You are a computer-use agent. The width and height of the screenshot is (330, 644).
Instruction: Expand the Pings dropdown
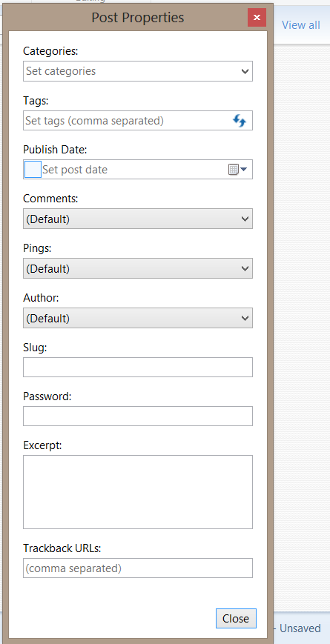(x=138, y=268)
